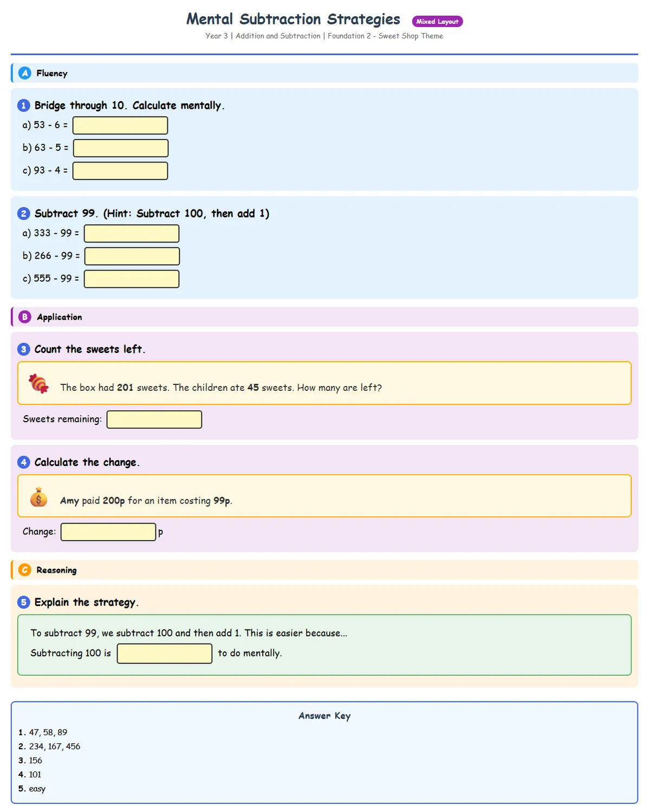Click answer key line '47, 58, 89'
Screen dimensions: 649x812
coord(48,732)
